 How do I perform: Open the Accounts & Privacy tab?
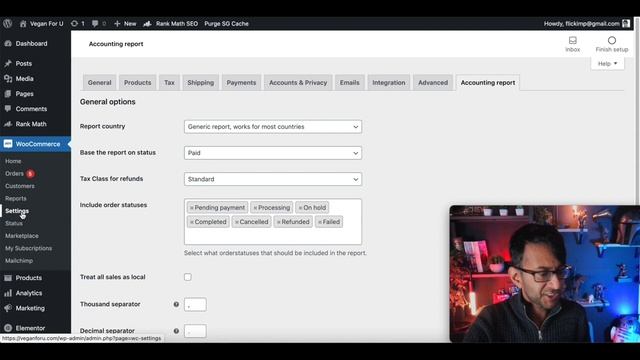(298, 82)
